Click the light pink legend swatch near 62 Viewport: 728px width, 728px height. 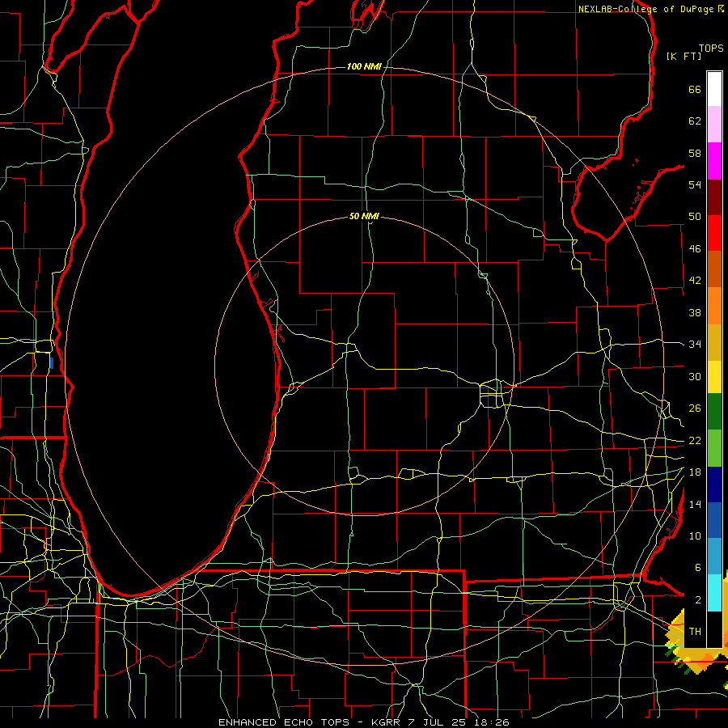point(714,125)
